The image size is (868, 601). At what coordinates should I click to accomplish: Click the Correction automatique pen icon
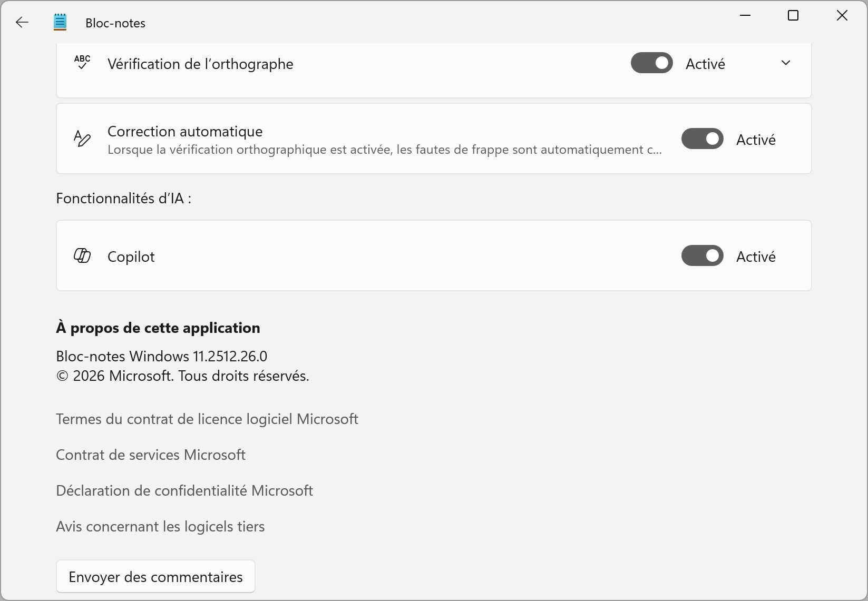[x=83, y=139]
